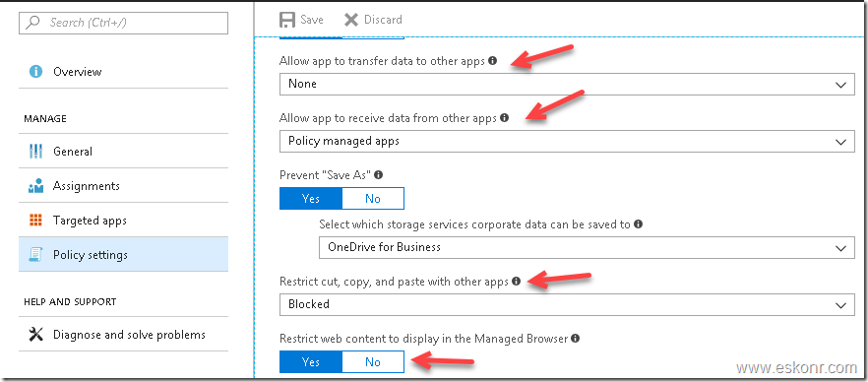Open transfer data dropdown showing None
Image resolution: width=868 pixels, height=382 pixels.
[x=567, y=84]
